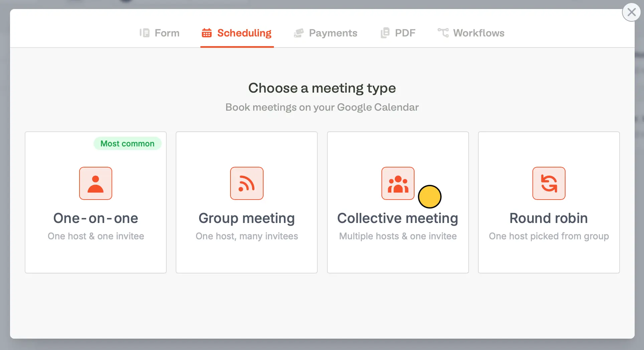
Task: Select the Group meeting broadcast icon
Action: [x=247, y=183]
